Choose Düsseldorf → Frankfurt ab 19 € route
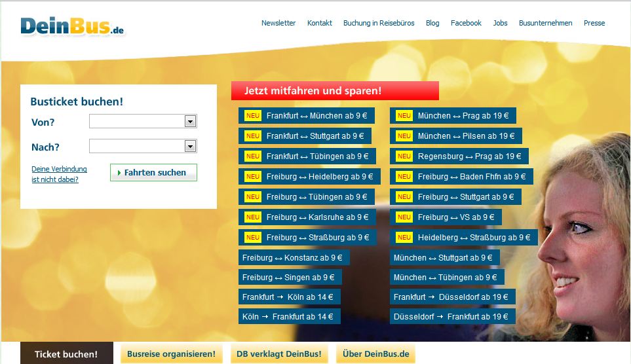The image size is (631, 364). 453,317
